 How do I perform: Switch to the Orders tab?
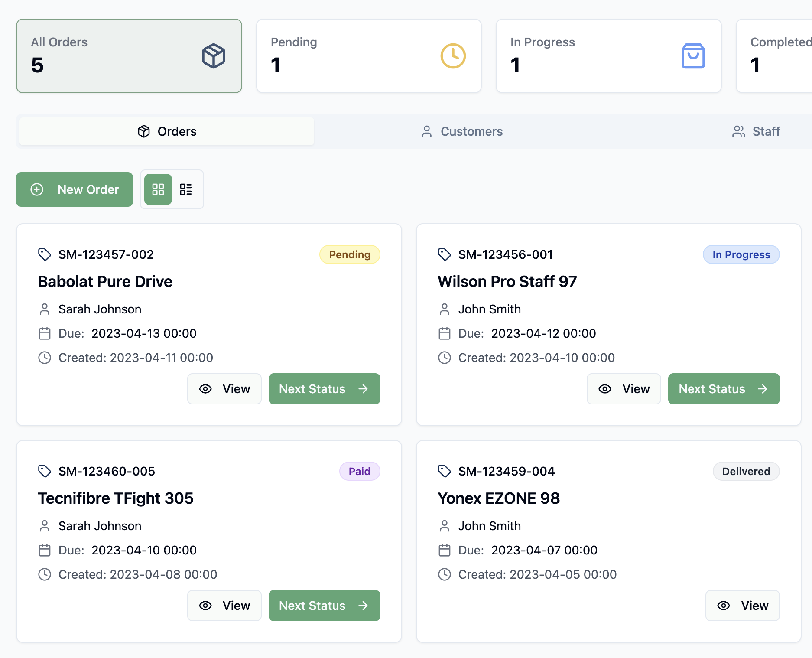[x=167, y=131]
